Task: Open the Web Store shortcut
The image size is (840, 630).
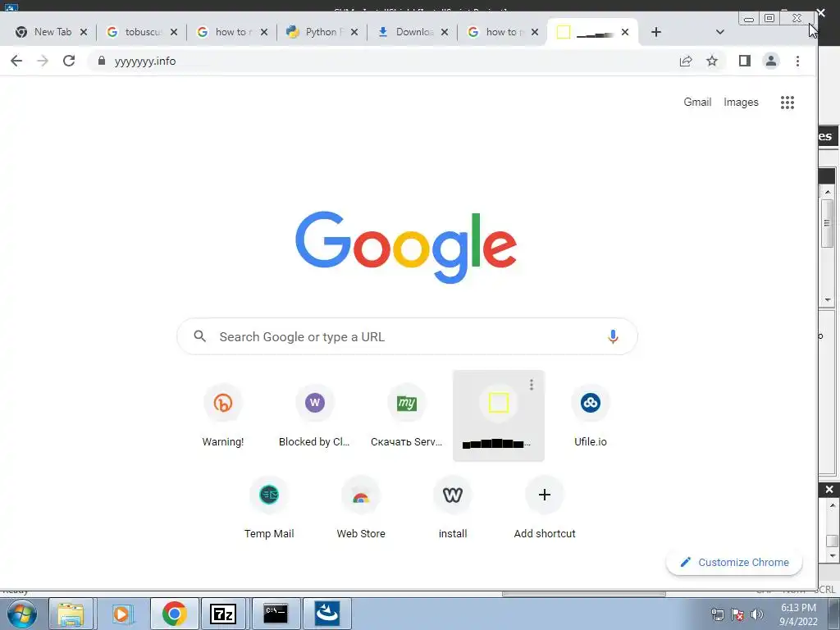Action: (361, 508)
